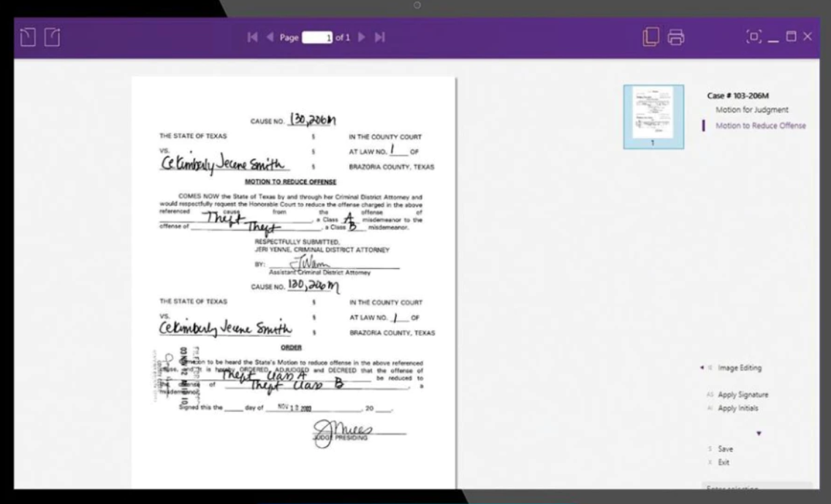Minimize the document viewer window
831x504 pixels.
pyautogui.click(x=773, y=40)
